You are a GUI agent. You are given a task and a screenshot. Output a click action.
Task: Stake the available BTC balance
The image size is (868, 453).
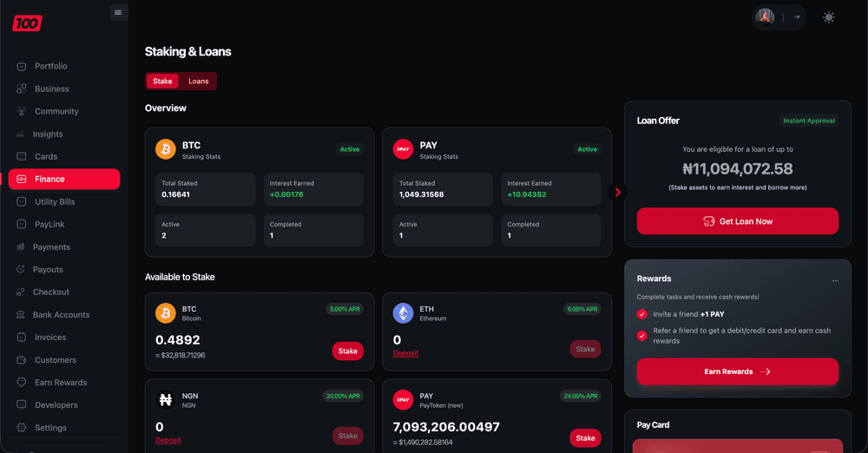pos(348,351)
